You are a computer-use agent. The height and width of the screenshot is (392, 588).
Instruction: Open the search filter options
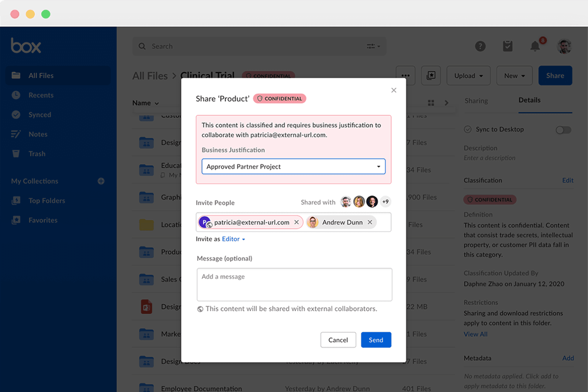pyautogui.click(x=373, y=46)
